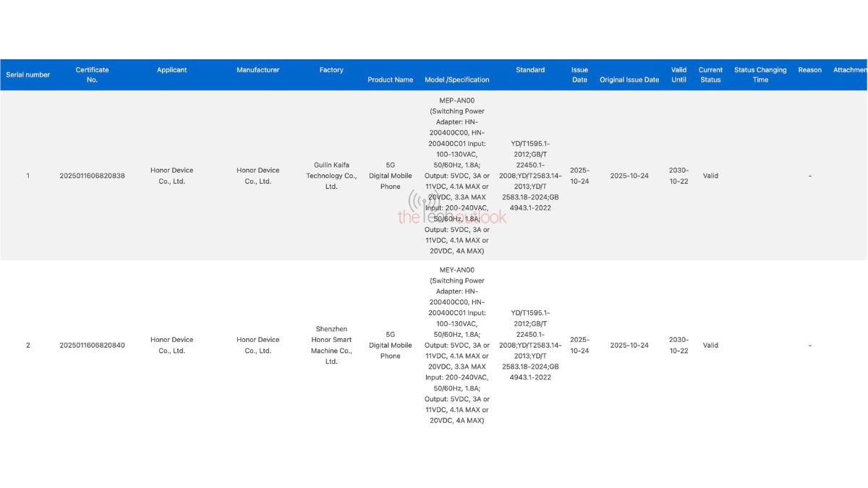Select the Shenzhen Honor Smart Machine factory cell
The image size is (868, 488).
point(331,345)
